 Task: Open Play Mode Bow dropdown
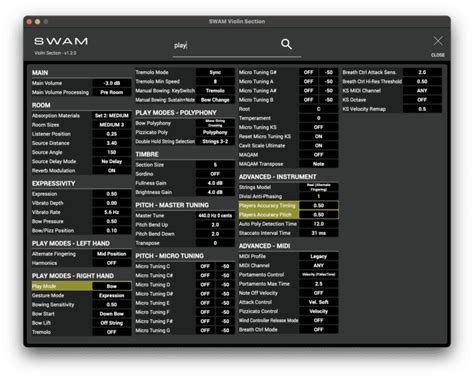[x=112, y=286]
